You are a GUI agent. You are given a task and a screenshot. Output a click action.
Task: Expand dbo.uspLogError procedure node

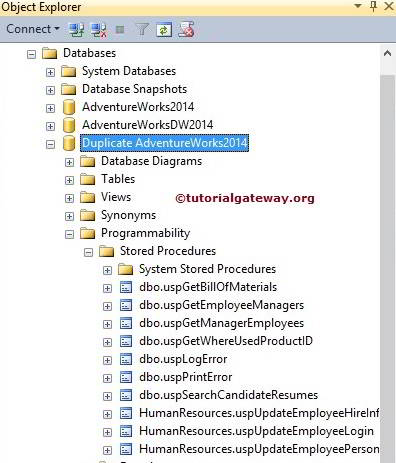pos(107,360)
